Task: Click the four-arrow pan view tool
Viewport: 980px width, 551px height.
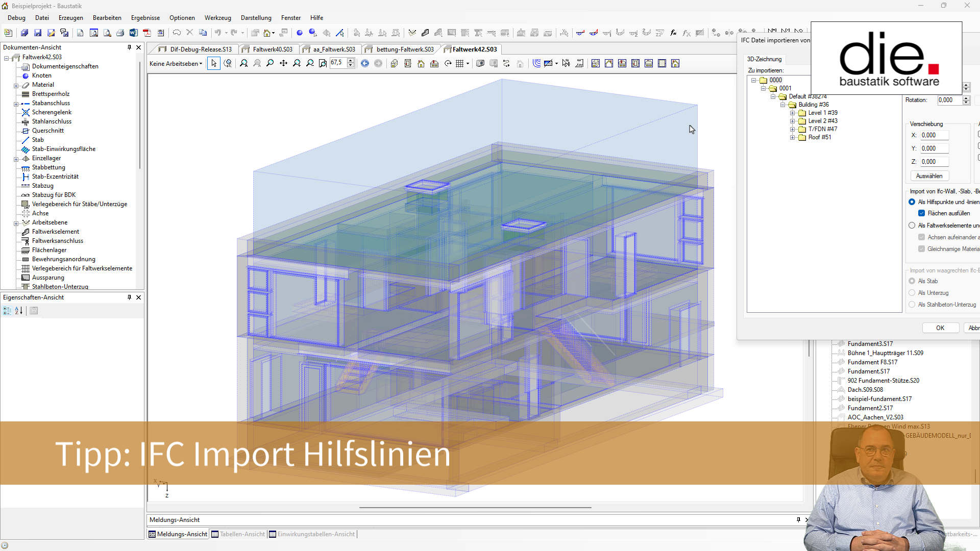Action: tap(283, 63)
